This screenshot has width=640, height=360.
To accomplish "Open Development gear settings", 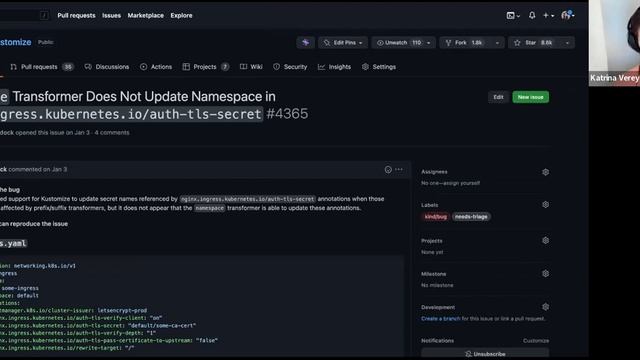I will [x=545, y=307].
